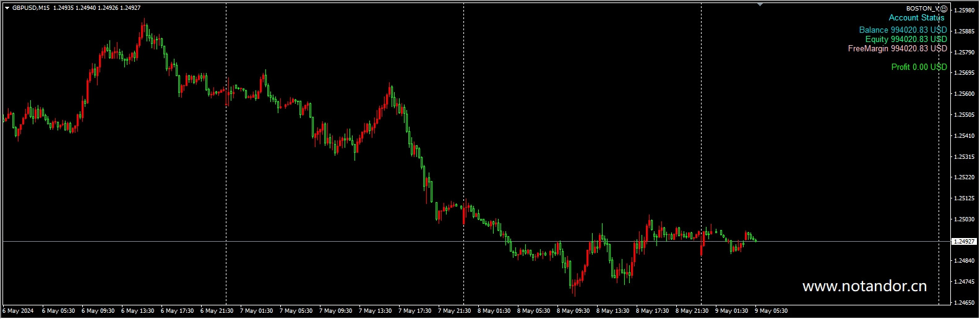
Task: Open the one-click trading arrow beside GBPUSD,M15
Action: (x=7, y=8)
